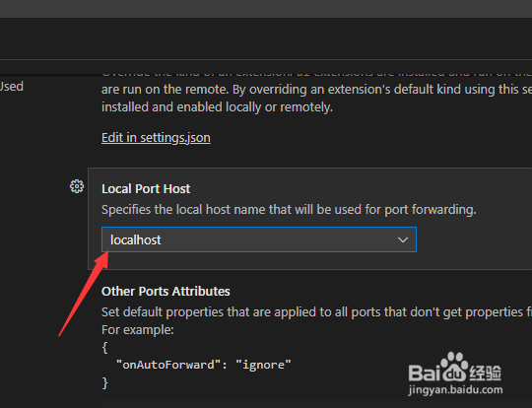Click the port forwarding description text
This screenshot has width=532, height=408.
[x=289, y=210]
